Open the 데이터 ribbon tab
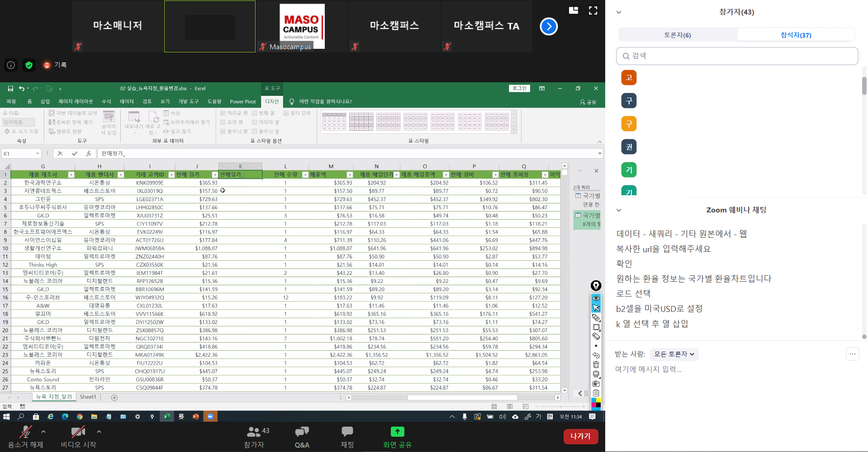868x452 pixels. click(127, 102)
